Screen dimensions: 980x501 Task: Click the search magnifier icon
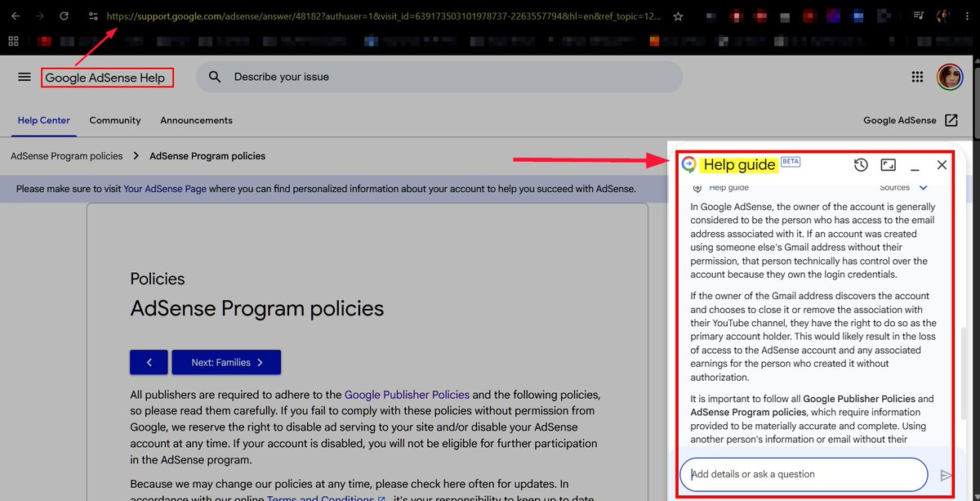click(x=215, y=77)
